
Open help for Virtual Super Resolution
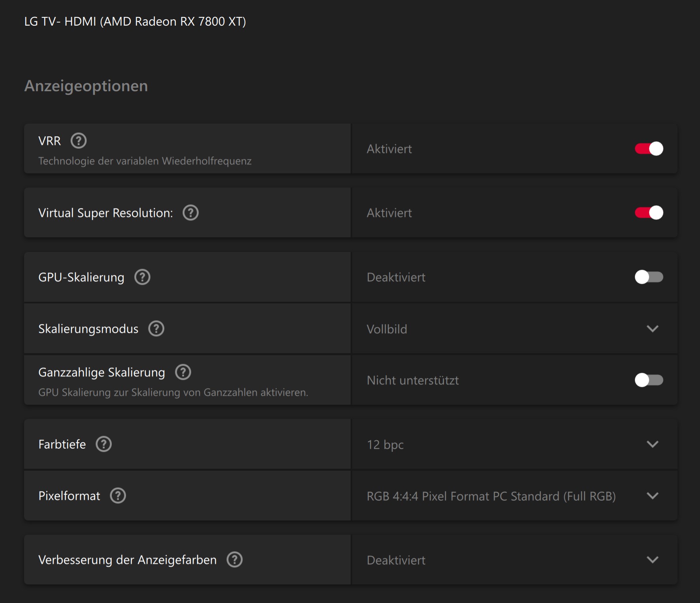tap(190, 213)
